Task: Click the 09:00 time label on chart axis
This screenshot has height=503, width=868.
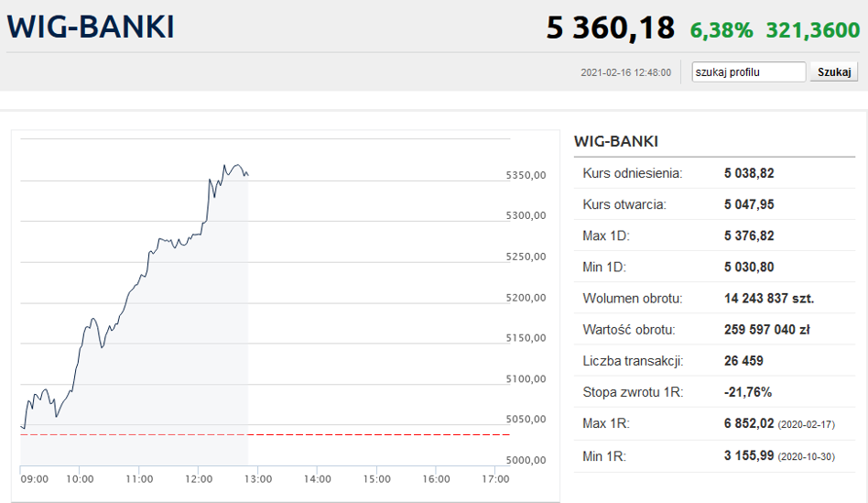Action: tap(34, 479)
